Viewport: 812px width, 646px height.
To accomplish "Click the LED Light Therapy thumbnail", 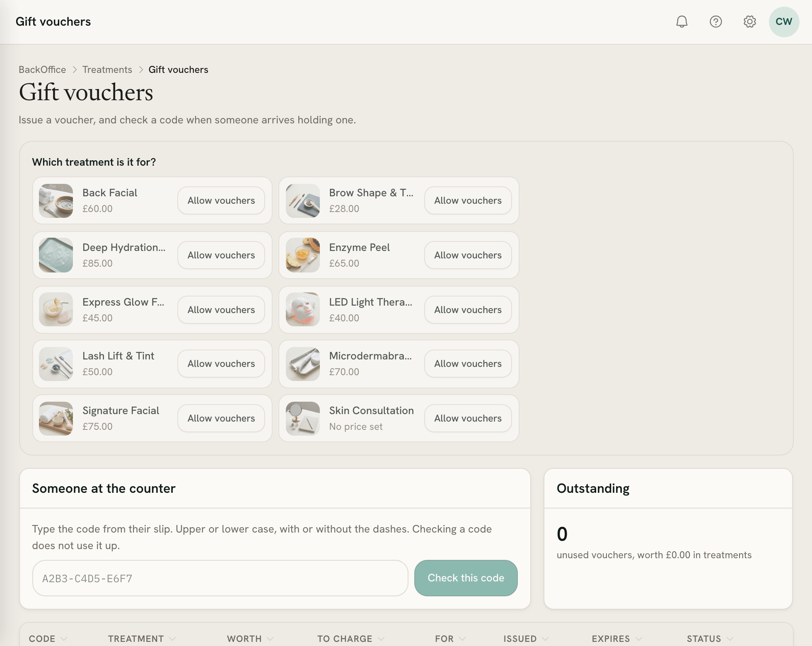I will coord(303,310).
